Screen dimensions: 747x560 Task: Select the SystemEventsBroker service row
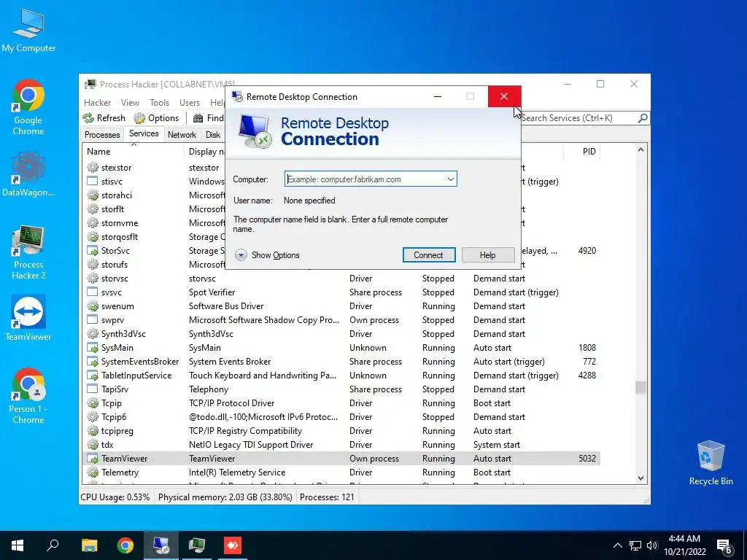click(x=341, y=362)
